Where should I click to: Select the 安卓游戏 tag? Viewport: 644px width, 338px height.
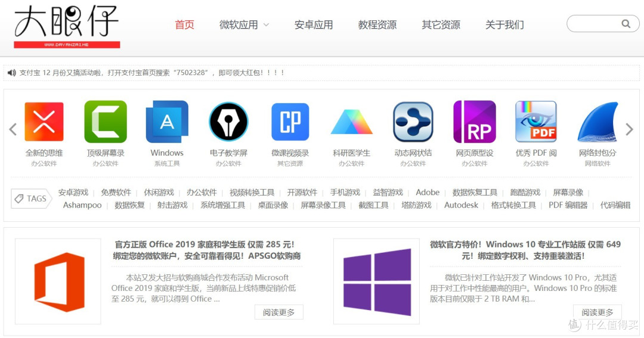tap(73, 192)
